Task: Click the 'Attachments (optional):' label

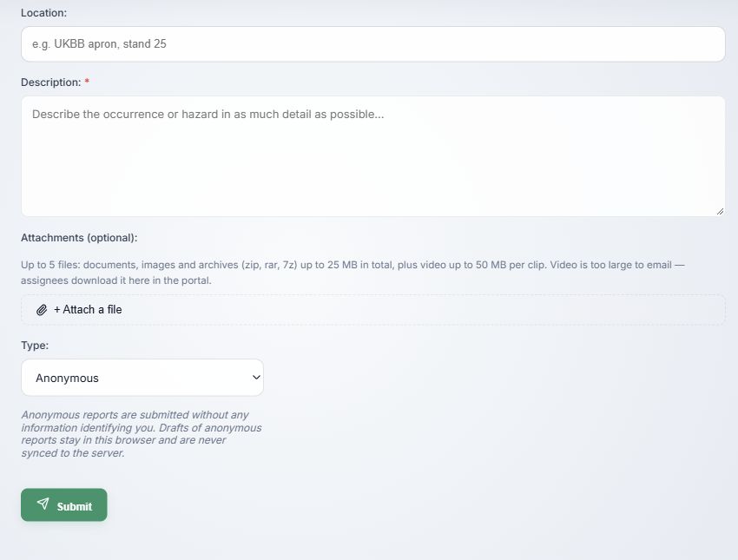Action: (79, 238)
